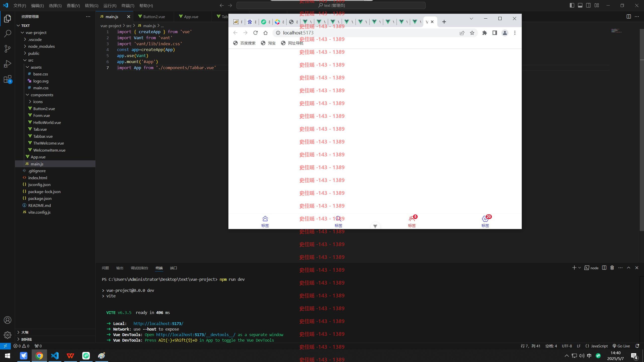Open Chrome side panel icon
Image resolution: width=644 pixels, height=362 pixels.
point(495,33)
